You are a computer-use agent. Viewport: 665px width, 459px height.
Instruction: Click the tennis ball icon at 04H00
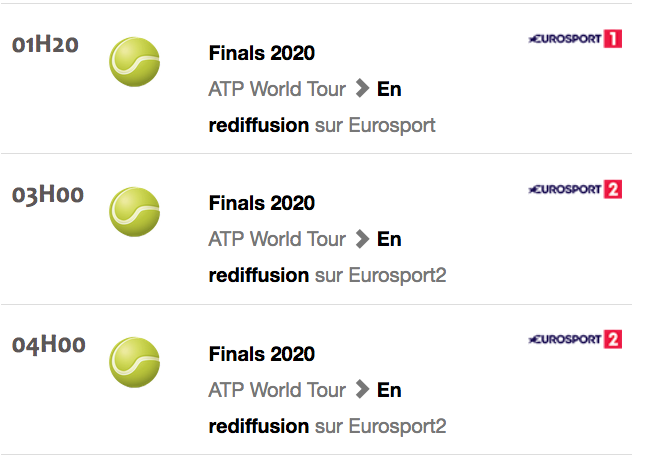pyautogui.click(x=134, y=362)
